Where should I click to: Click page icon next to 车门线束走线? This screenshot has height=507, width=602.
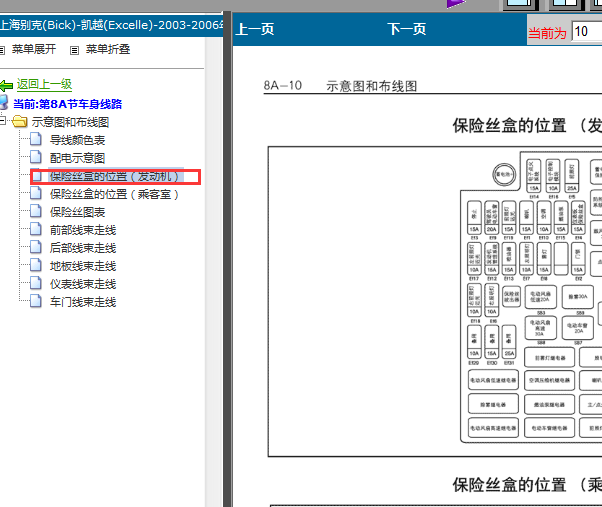(36, 301)
